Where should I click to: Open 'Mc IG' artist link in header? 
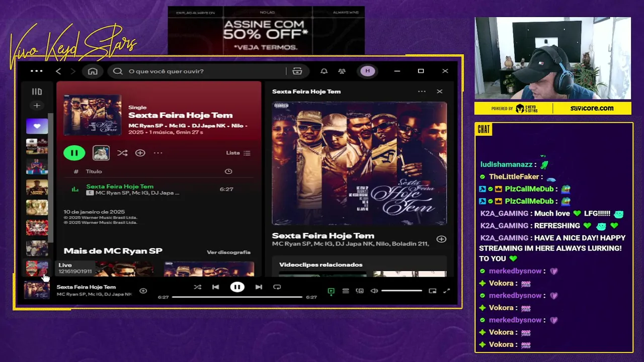point(177,125)
